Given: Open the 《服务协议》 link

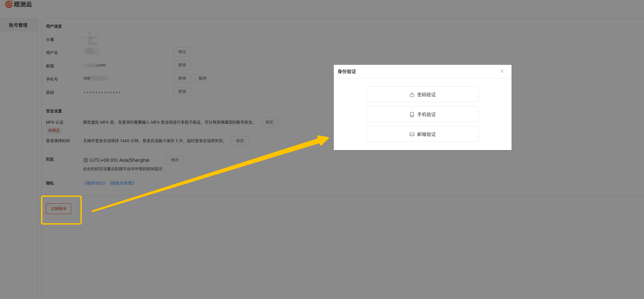Looking at the screenshot, I should [x=95, y=183].
